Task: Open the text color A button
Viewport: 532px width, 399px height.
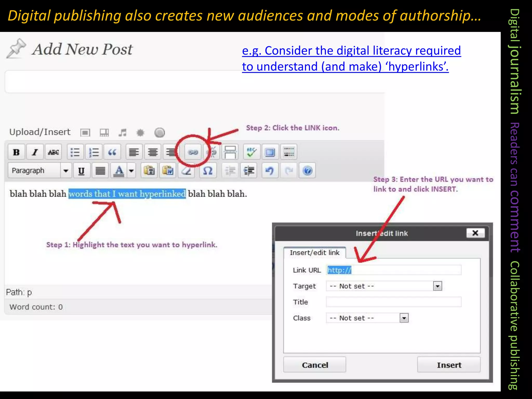Action: (119, 171)
